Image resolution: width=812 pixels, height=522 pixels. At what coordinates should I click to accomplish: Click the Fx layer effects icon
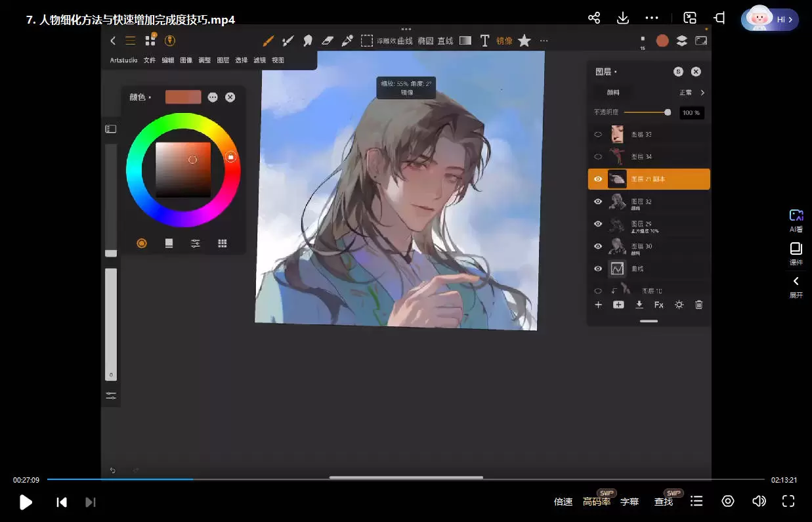[x=658, y=305]
